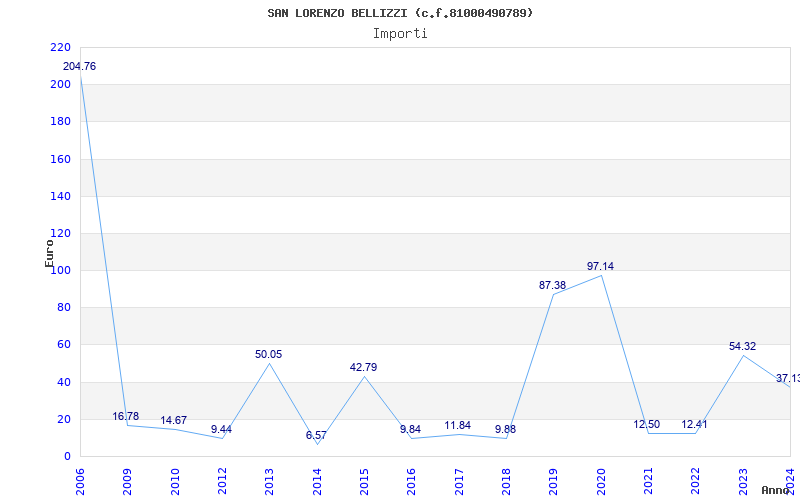This screenshot has height=500, width=800.
Task: Click the 2009 x-axis label
Action: click(128, 482)
